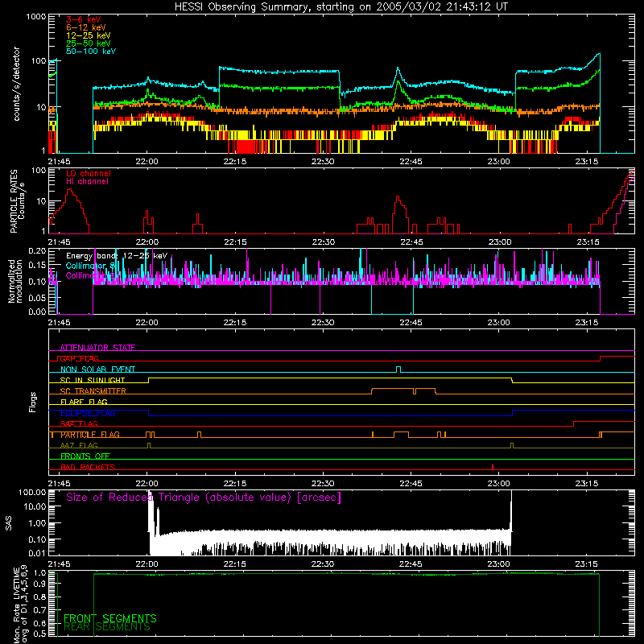Click the BAD_PACKETS flag label
This screenshot has height=644, width=644.
88,468
